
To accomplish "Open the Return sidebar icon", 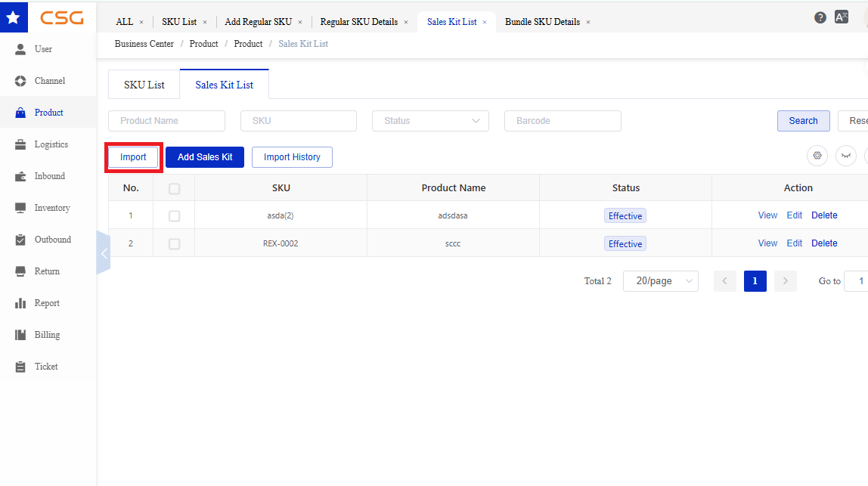I will tap(20, 271).
